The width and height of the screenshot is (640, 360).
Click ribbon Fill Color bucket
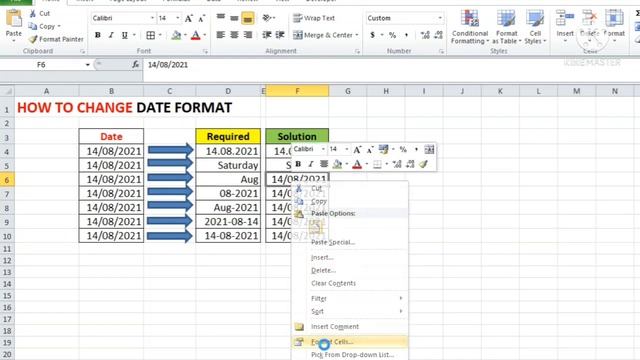pos(176,35)
